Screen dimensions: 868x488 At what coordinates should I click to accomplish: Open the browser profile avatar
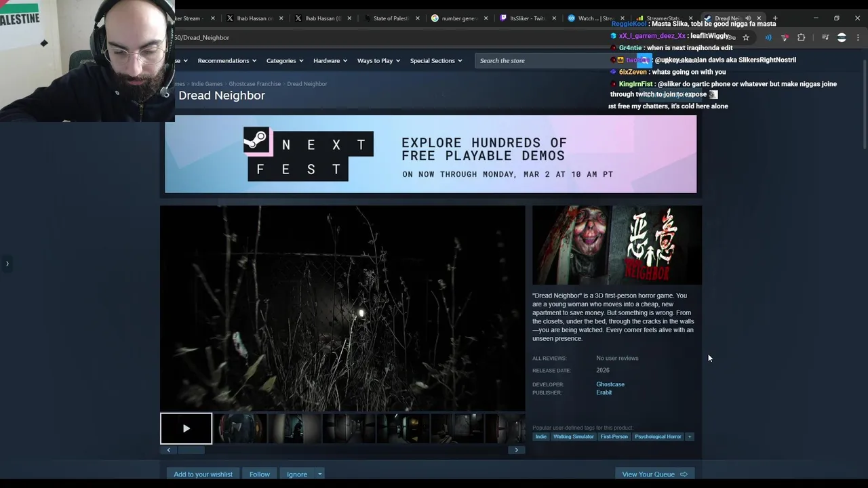click(842, 37)
